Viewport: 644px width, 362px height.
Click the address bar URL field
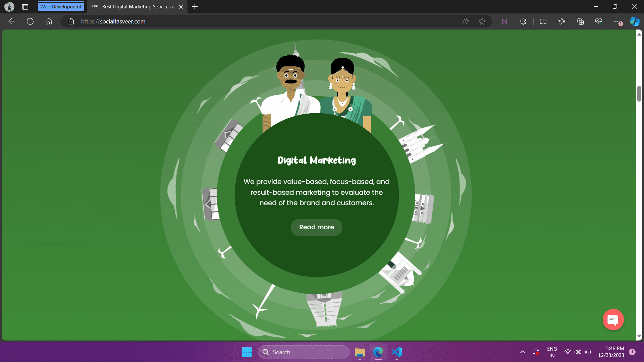click(x=235, y=21)
